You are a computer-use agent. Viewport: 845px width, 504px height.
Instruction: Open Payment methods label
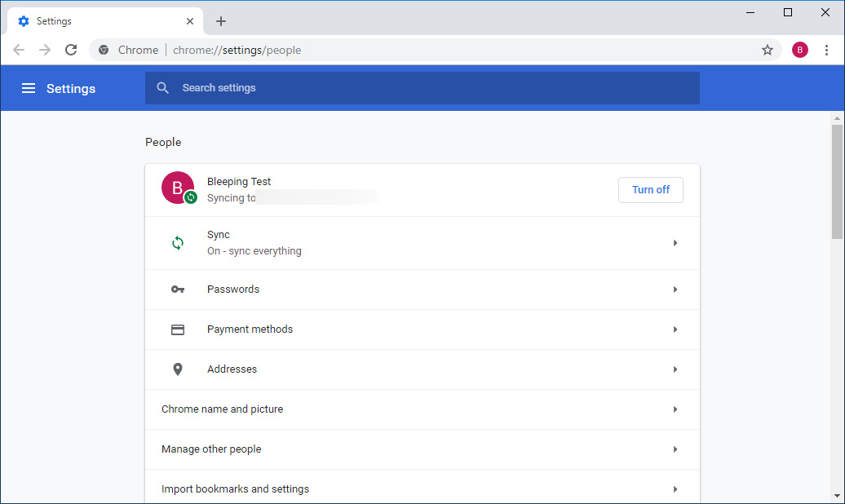tap(250, 329)
